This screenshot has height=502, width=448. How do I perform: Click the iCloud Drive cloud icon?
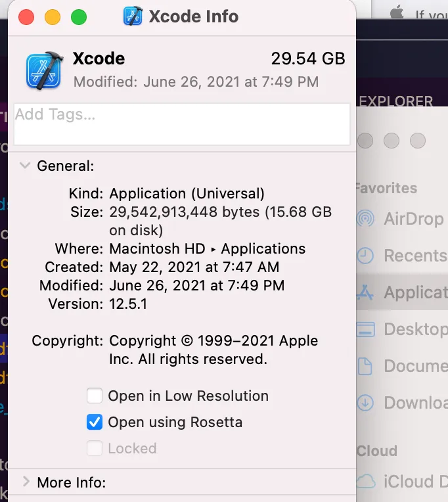click(366, 482)
